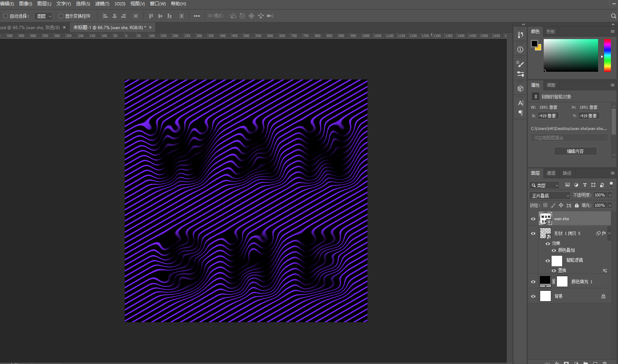Filter layers by smart objects icon
The image size is (618, 364).
[602, 185]
